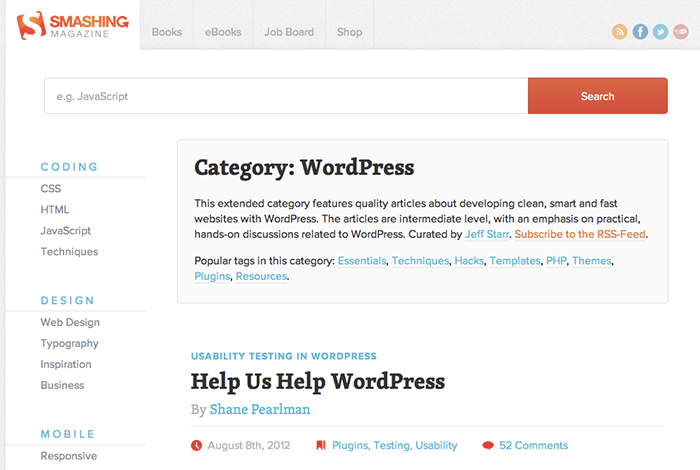Open the Books menu item
The height and width of the screenshot is (470, 700).
pos(167,32)
